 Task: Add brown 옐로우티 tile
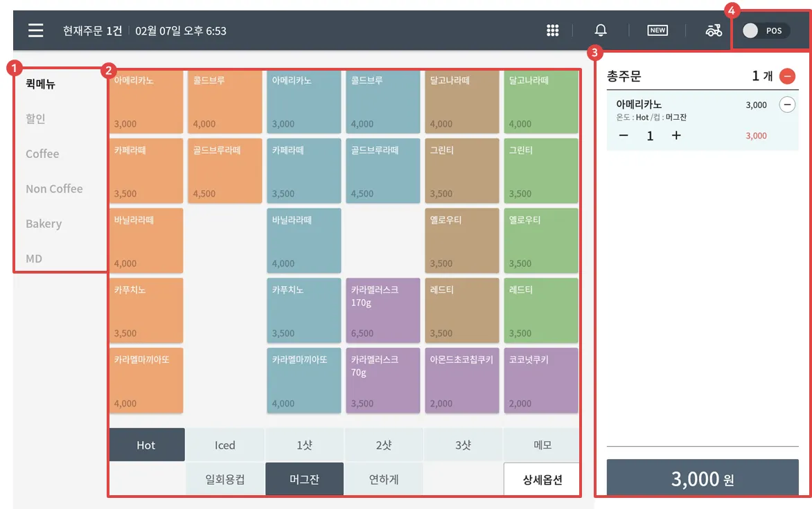[x=462, y=241]
